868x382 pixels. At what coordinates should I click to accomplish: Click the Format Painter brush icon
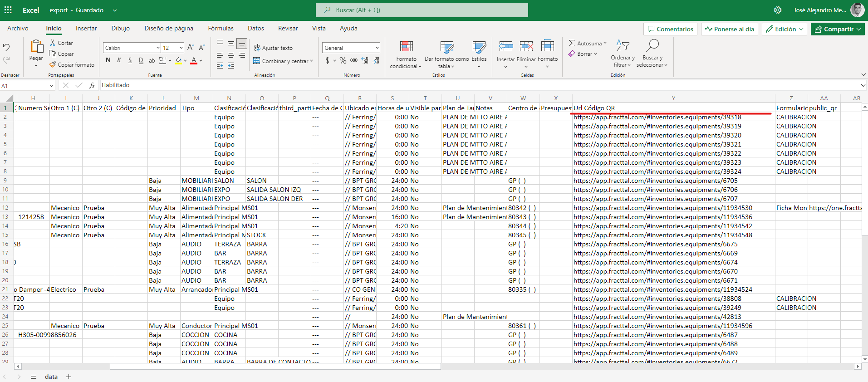pos(53,64)
